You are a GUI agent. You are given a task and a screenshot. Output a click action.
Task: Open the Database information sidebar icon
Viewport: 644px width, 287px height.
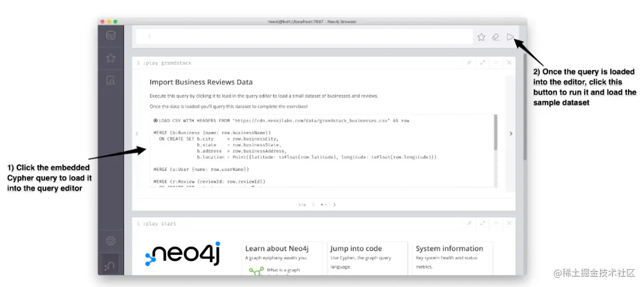pyautogui.click(x=111, y=36)
